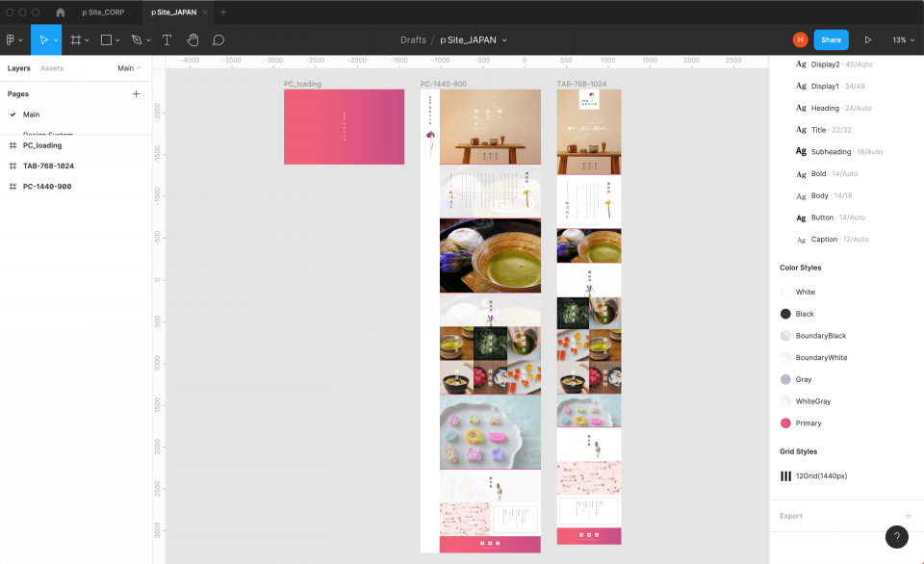Screen dimensions: 924x564
Task: Click the Subheading text style icon
Action: 801,151
